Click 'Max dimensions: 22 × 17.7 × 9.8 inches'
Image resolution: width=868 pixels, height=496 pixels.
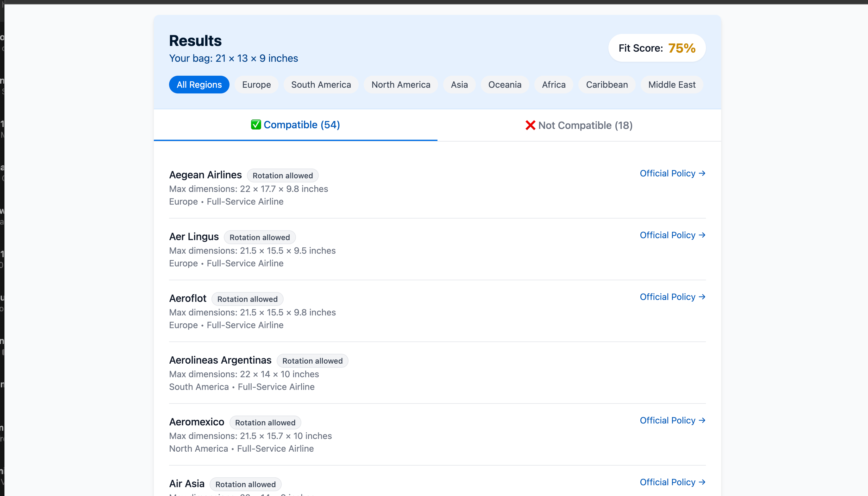click(248, 189)
